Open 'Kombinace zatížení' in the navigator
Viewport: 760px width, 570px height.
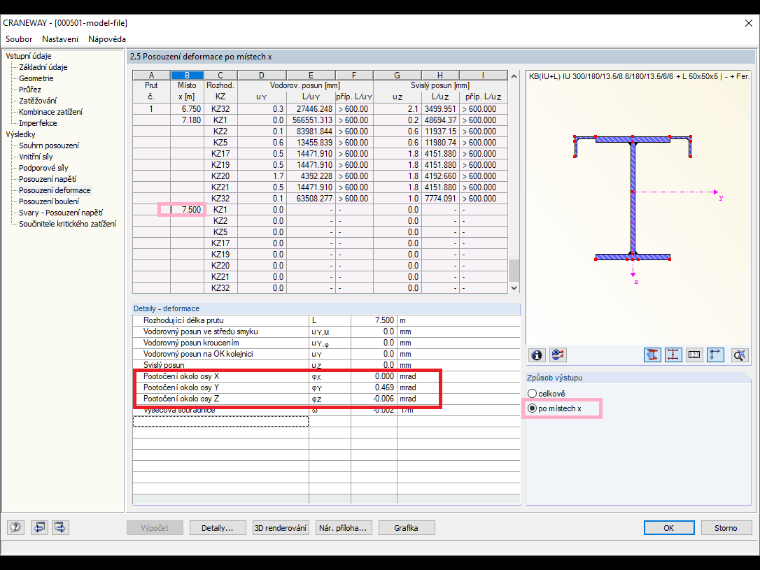tap(51, 112)
